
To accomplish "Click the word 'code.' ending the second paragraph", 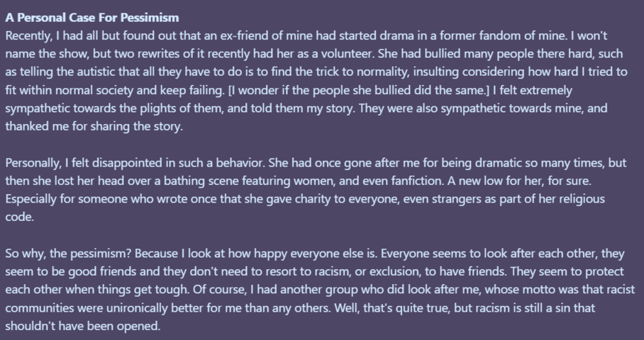I will pos(19,217).
